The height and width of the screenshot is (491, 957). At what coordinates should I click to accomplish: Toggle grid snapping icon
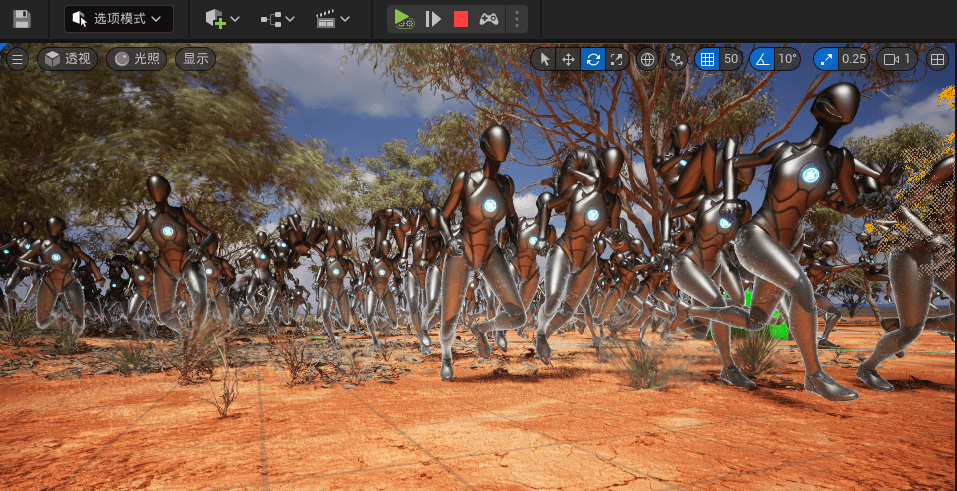click(x=707, y=59)
